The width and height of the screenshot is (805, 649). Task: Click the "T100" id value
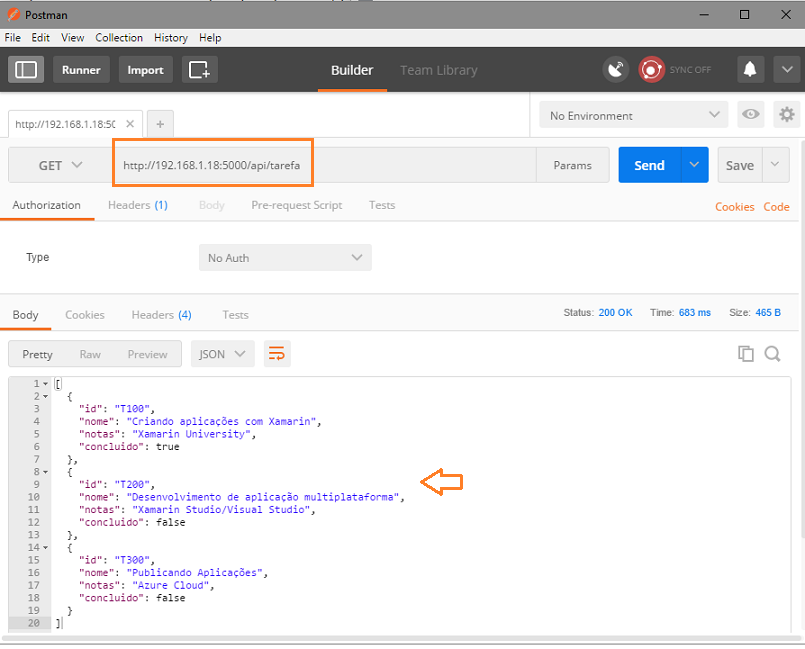click(132, 409)
